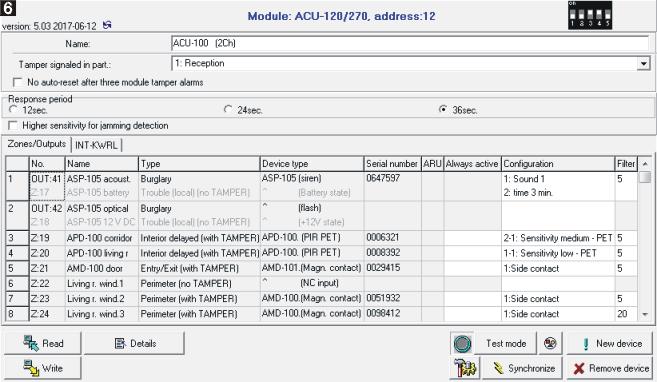This screenshot has width=657, height=382.
Task: Add a New device
Action: pyautogui.click(x=610, y=343)
